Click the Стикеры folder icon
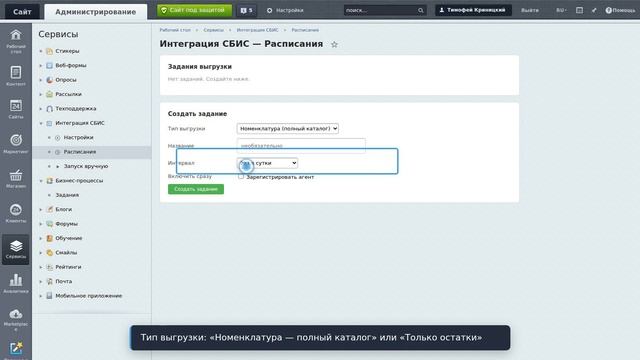The width and height of the screenshot is (640, 360). point(49,51)
